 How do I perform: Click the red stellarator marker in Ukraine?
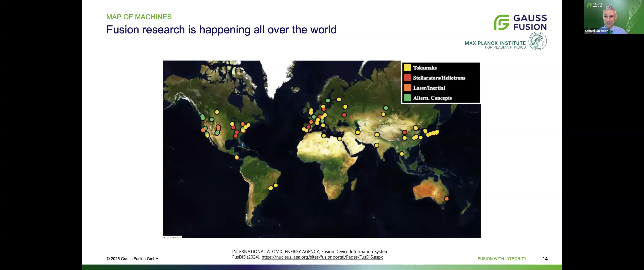[x=344, y=115]
